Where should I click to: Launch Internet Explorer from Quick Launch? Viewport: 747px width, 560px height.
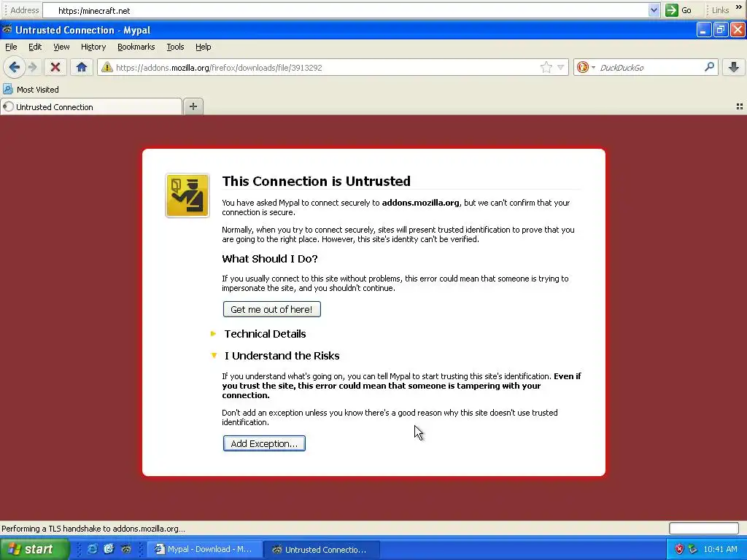pyautogui.click(x=92, y=549)
